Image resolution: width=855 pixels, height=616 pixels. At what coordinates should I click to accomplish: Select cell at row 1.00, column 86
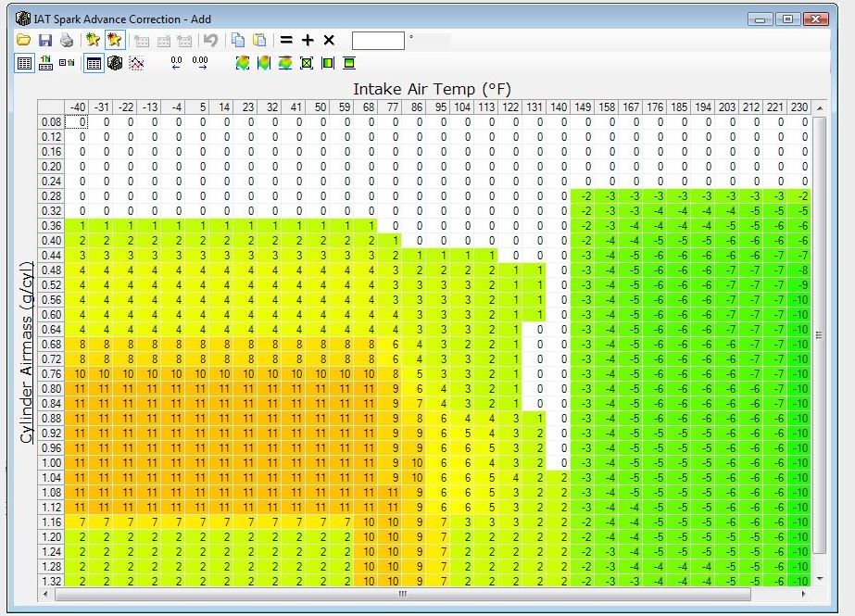pyautogui.click(x=414, y=463)
